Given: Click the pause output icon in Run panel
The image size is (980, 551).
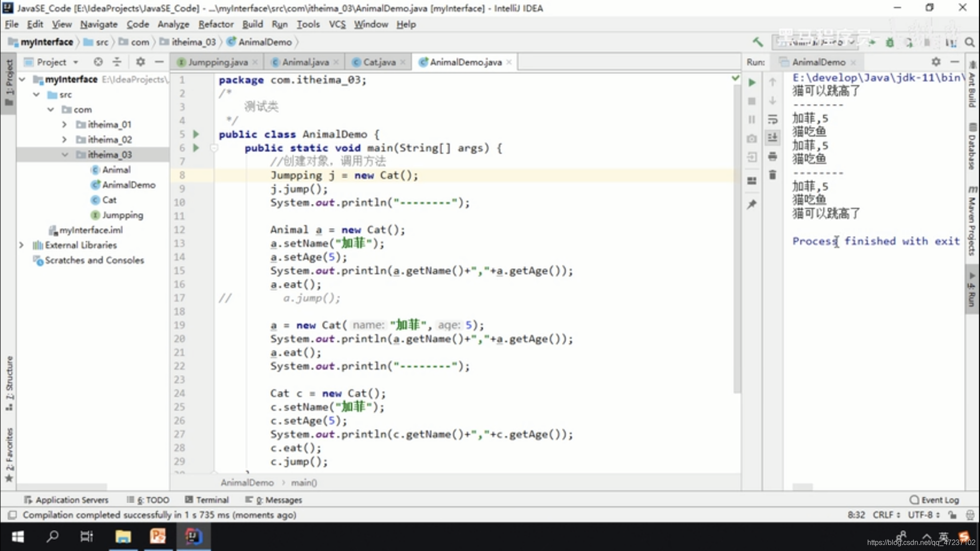Looking at the screenshot, I should [x=752, y=120].
